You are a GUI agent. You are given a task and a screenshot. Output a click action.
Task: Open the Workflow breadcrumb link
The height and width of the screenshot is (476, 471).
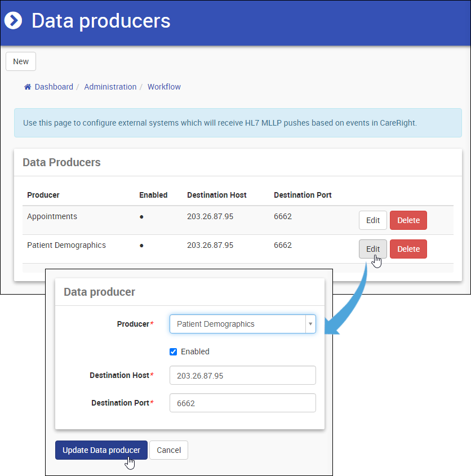[164, 87]
